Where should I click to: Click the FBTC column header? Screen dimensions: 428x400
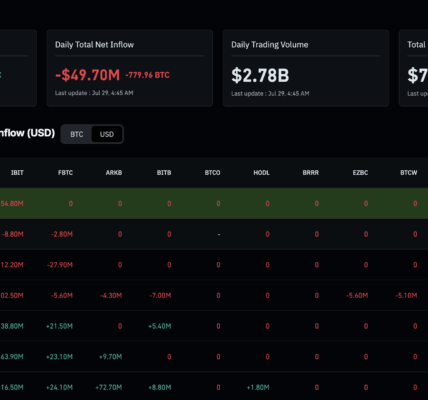[65, 173]
